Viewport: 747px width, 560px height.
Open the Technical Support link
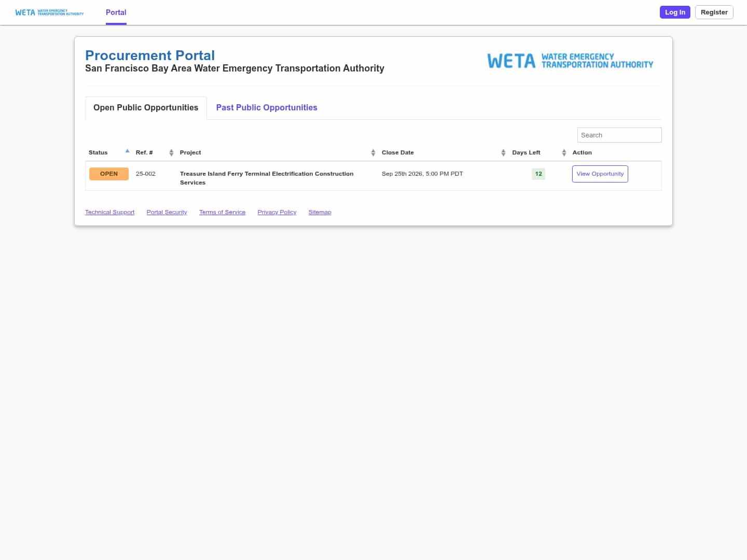coord(109,212)
